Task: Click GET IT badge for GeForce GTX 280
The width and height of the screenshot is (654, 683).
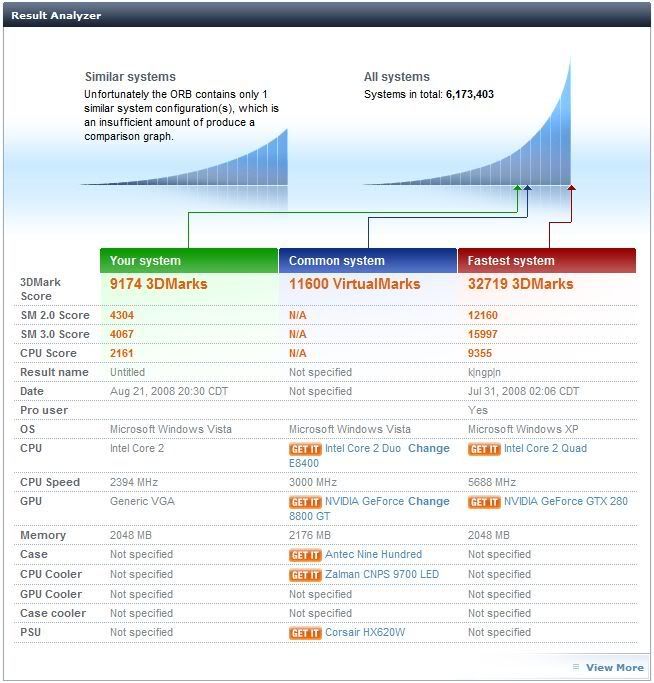Action: (484, 502)
